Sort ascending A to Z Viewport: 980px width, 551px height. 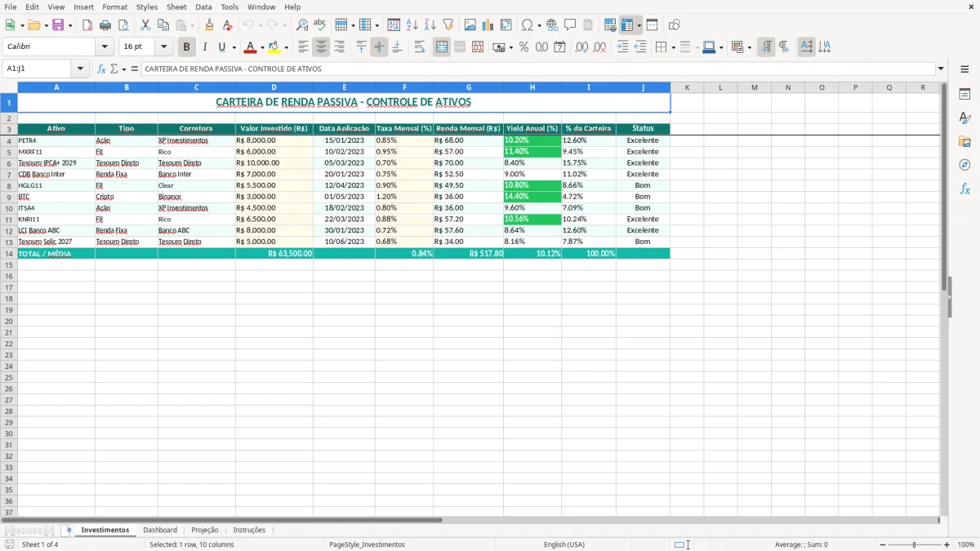pyautogui.click(x=412, y=25)
